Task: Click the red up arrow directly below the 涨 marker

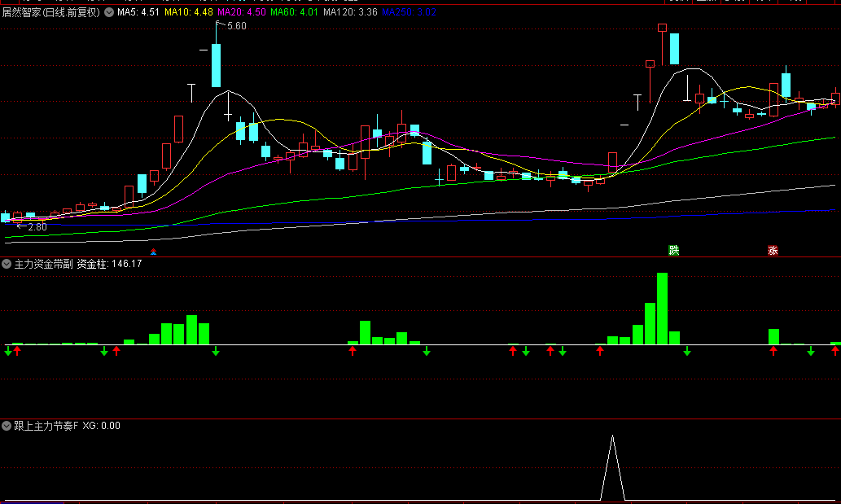Action: [x=773, y=351]
